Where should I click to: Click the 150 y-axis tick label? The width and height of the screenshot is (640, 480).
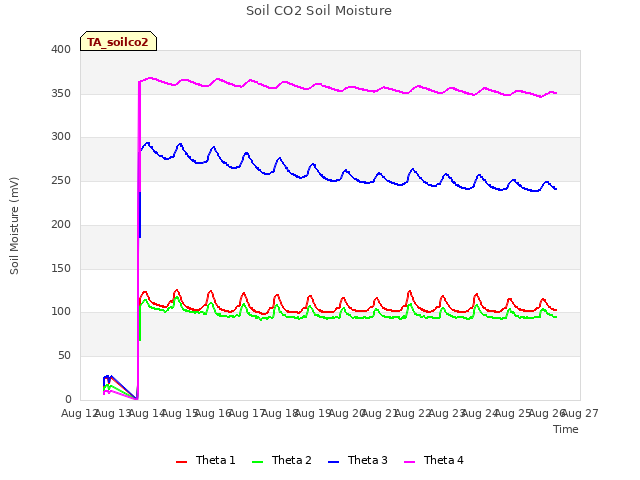(61, 269)
